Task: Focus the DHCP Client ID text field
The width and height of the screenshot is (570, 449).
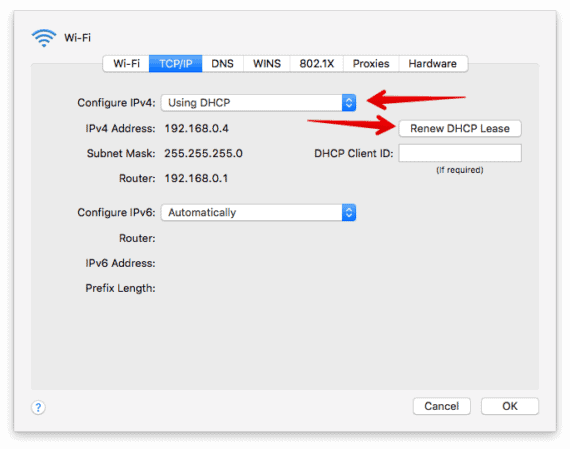Action: 460,153
